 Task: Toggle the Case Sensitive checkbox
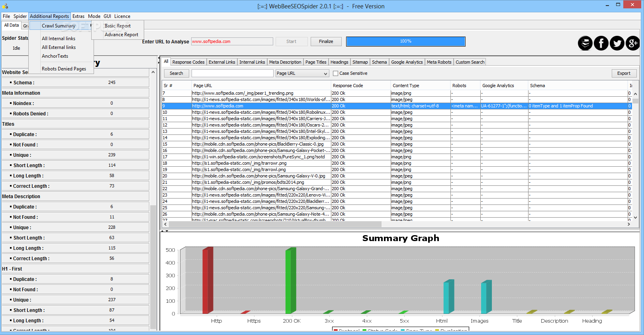tap(335, 73)
